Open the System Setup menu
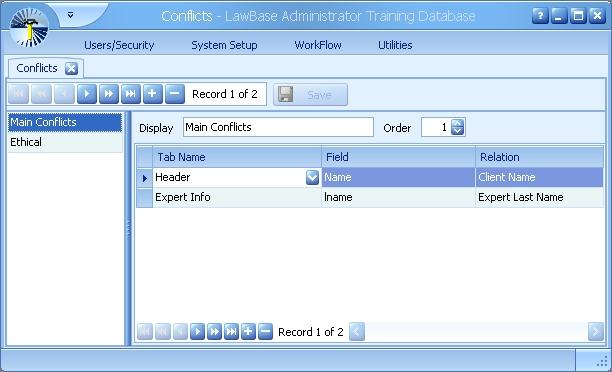Viewport: 612px width, 372px height. (x=224, y=45)
